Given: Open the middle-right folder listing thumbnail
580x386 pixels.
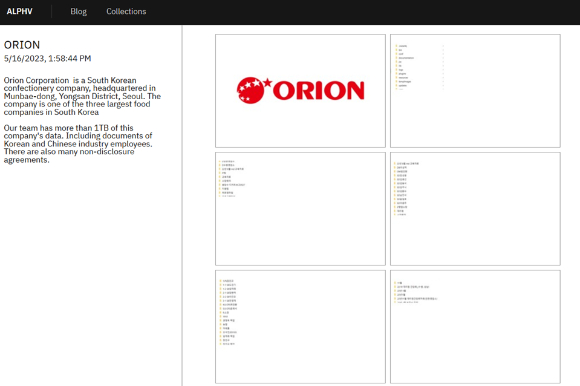Looking at the screenshot, I should point(475,209).
